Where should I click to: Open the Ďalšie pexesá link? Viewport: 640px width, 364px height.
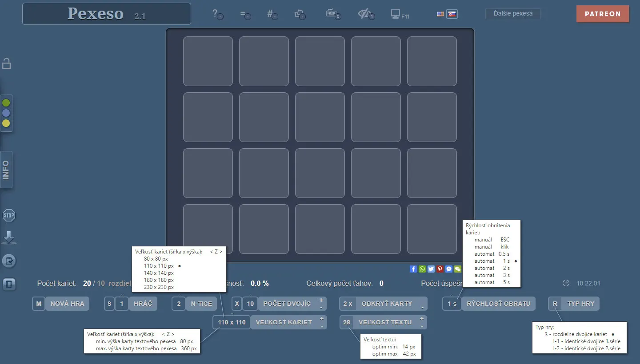pyautogui.click(x=513, y=14)
